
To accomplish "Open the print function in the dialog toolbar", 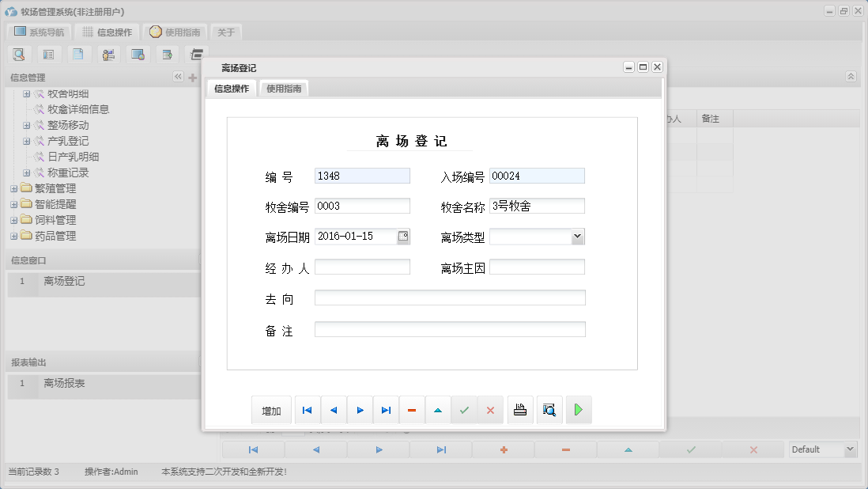I will coord(520,410).
